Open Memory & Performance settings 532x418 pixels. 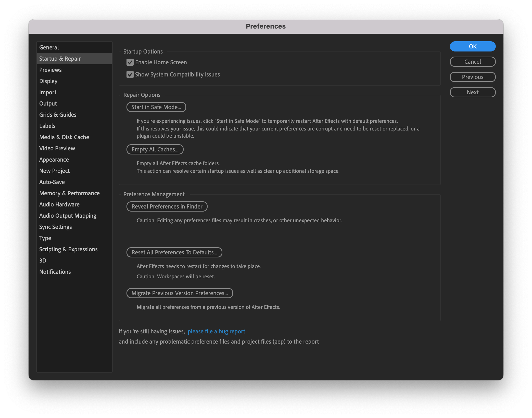pos(69,193)
